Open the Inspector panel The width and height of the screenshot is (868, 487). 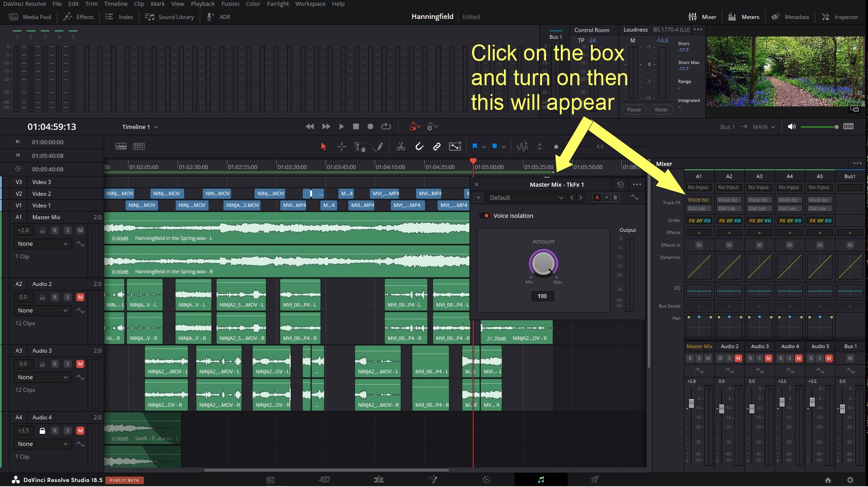[x=840, y=17]
